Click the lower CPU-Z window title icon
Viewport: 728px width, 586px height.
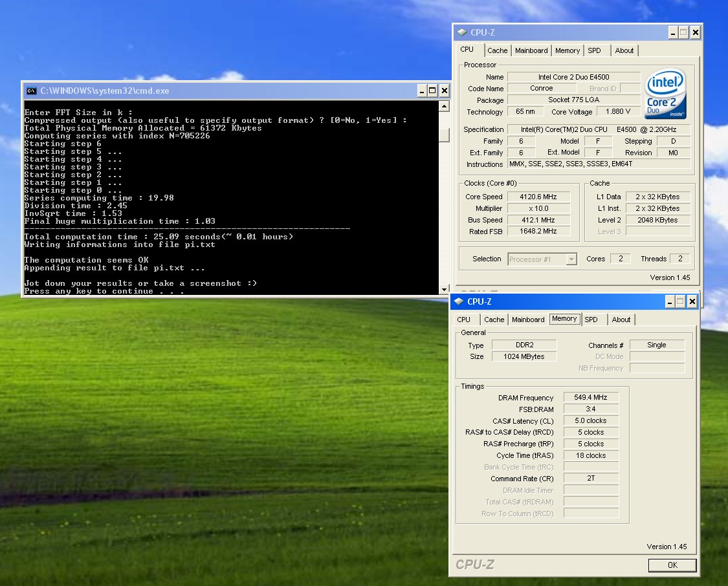[459, 301]
